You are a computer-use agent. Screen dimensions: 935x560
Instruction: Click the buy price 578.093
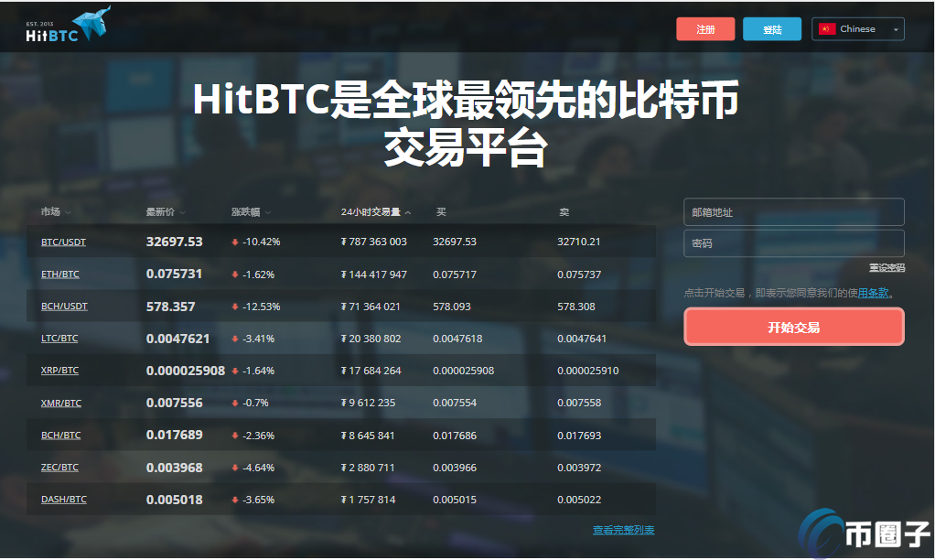pyautogui.click(x=451, y=307)
